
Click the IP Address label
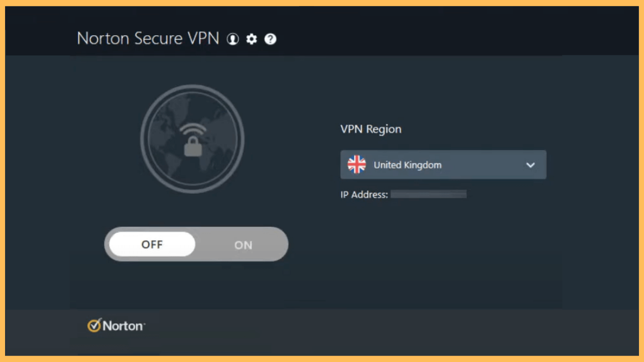[364, 195]
